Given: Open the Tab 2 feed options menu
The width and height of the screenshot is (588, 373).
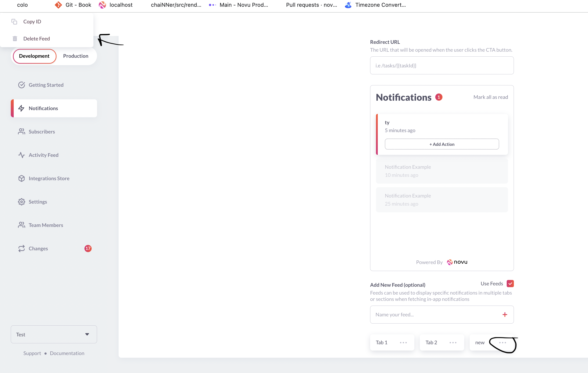Looking at the screenshot, I should point(453,343).
